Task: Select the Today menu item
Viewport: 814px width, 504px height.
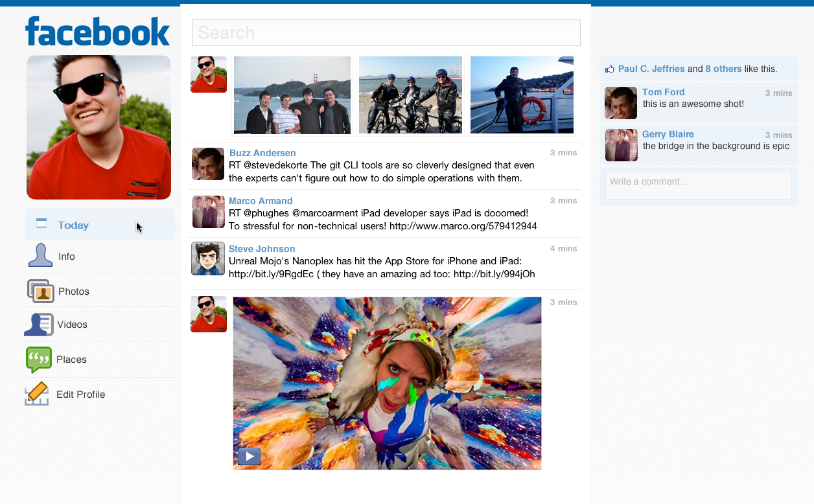Action: coord(73,225)
